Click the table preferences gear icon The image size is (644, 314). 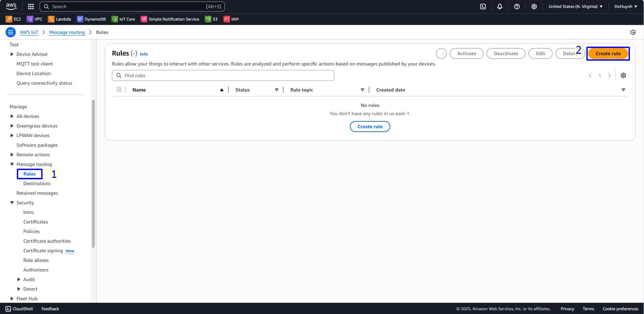click(x=623, y=75)
